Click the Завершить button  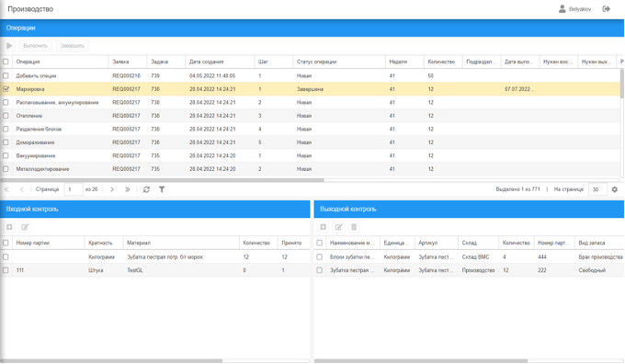pyautogui.click(x=72, y=45)
